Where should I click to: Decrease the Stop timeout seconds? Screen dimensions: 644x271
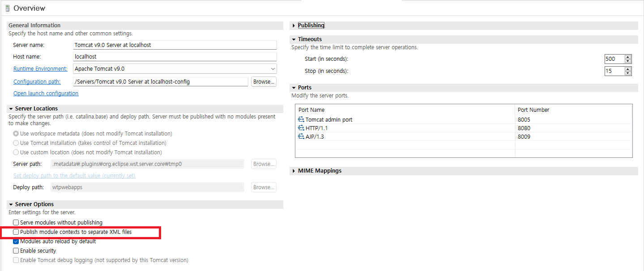pyautogui.click(x=628, y=73)
